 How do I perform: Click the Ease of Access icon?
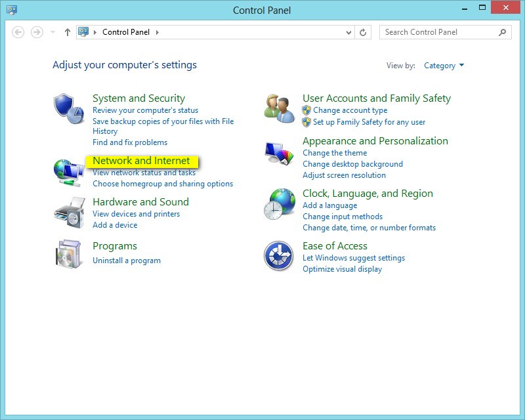pos(278,256)
